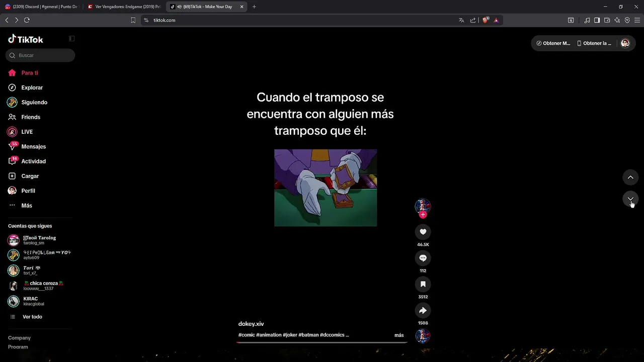Viewport: 644px width, 362px height.
Task: Open the aytu609 followed account
Action: pyautogui.click(x=40, y=255)
